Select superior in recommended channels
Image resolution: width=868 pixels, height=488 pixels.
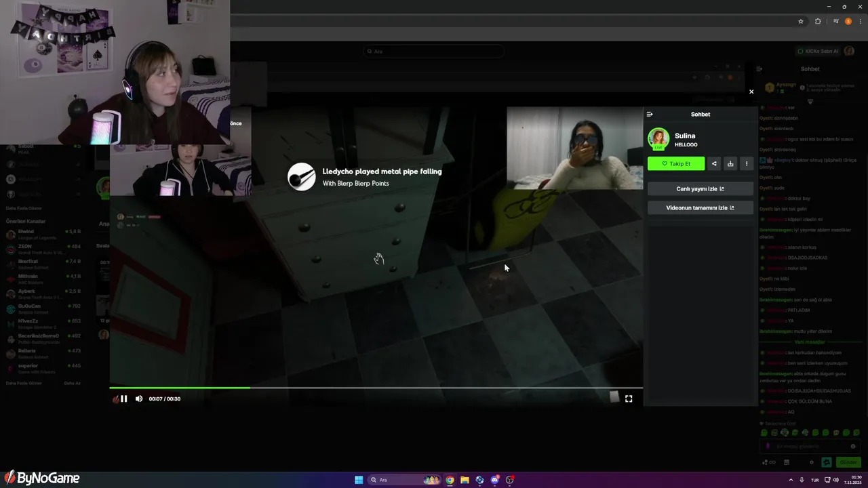pyautogui.click(x=43, y=367)
